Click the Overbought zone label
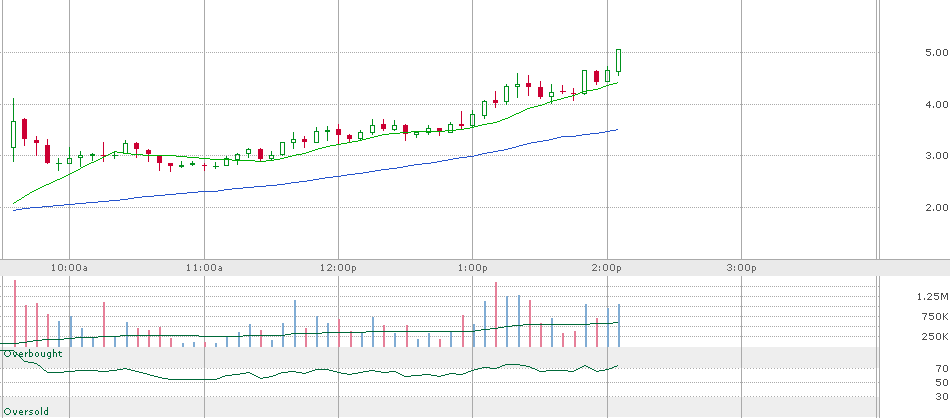The height and width of the screenshot is (418, 950). tap(33, 353)
